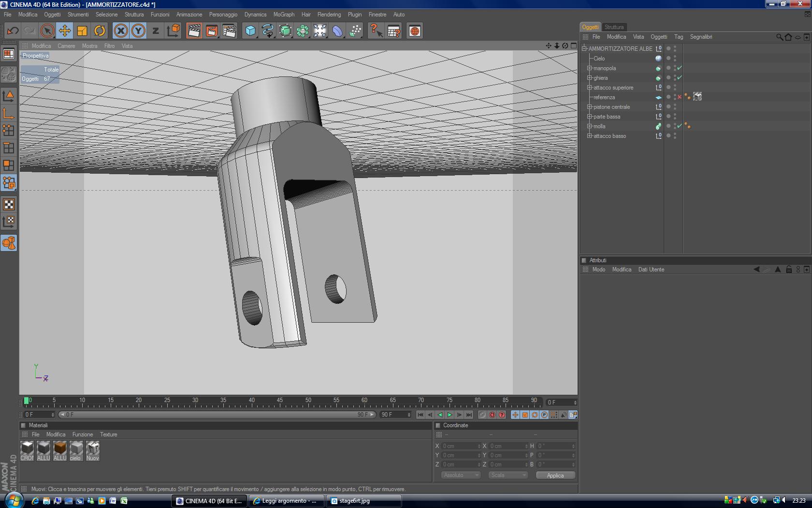Screen dimensions: 812x508
Task: Open the Assoluto dropdown in Coordinate panel
Action: click(x=461, y=475)
